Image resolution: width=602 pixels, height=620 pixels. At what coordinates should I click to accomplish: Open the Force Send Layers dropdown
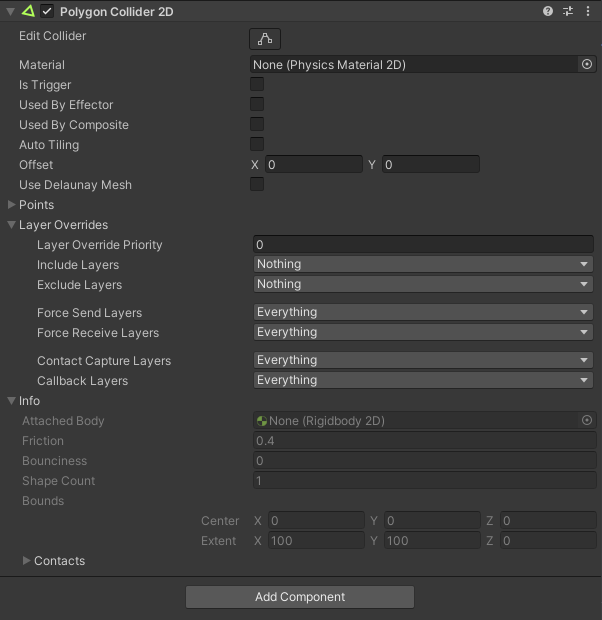point(423,312)
